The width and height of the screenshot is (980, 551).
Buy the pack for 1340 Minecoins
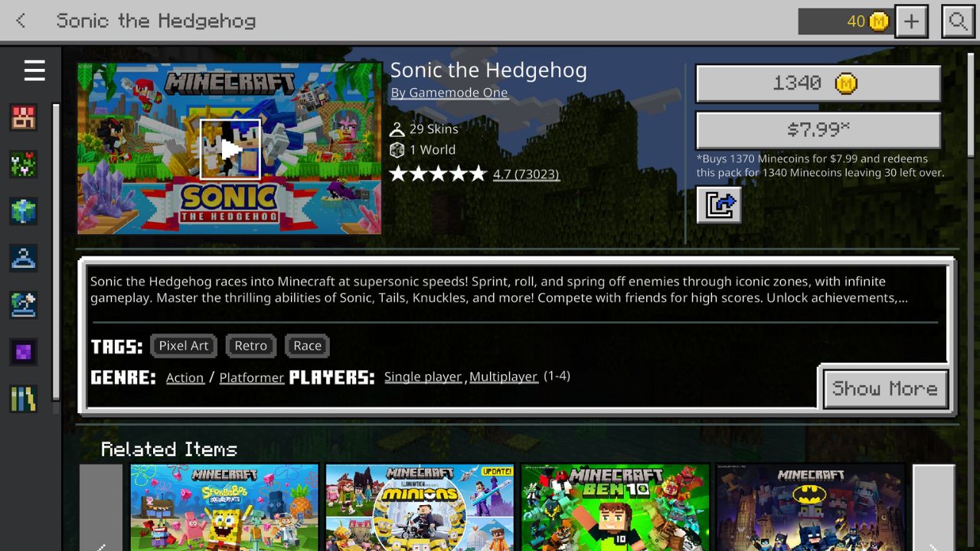818,83
